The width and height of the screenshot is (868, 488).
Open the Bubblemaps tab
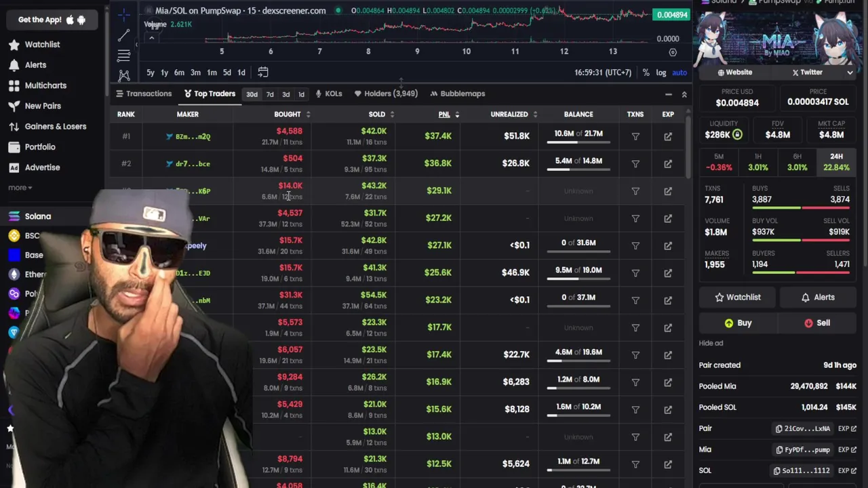(457, 94)
